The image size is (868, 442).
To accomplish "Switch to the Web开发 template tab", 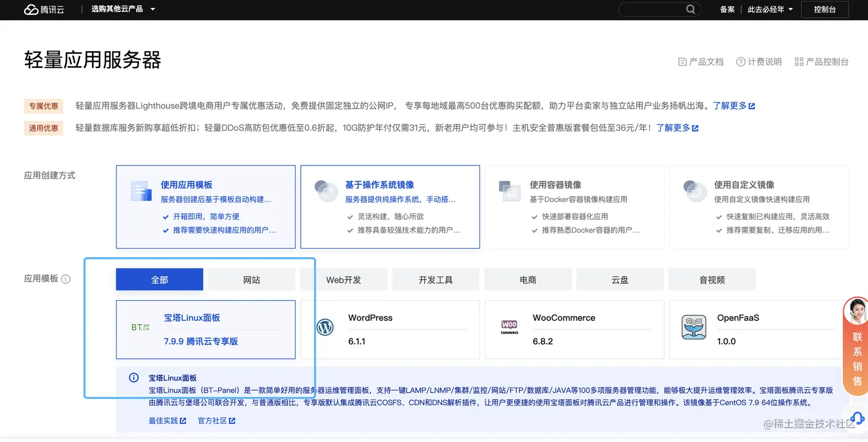I will point(344,280).
